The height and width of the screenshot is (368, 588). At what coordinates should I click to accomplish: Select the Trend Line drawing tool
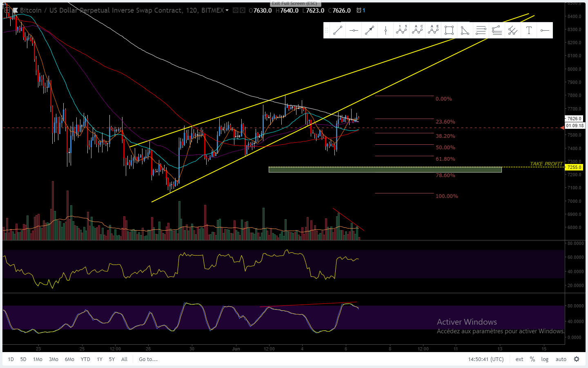pos(338,30)
